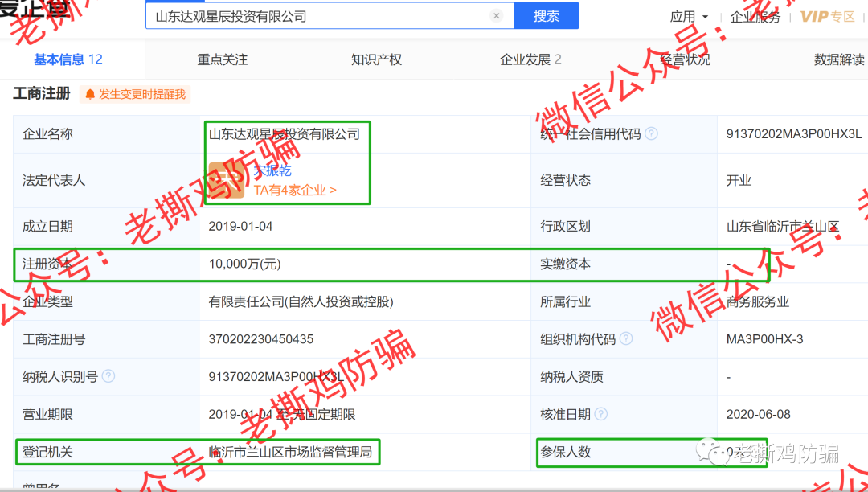Select the 纳税人识别号 value in its row
This screenshot has height=492, width=868.
tap(276, 377)
